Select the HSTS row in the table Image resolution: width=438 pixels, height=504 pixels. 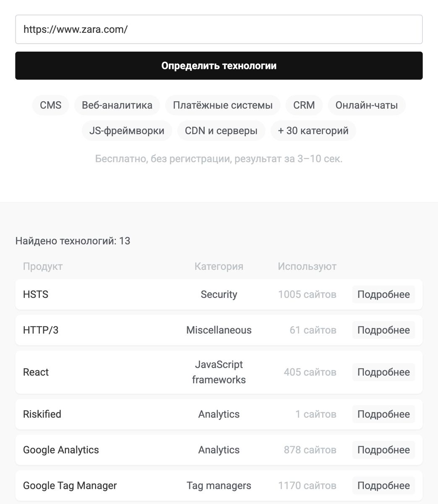point(168,294)
